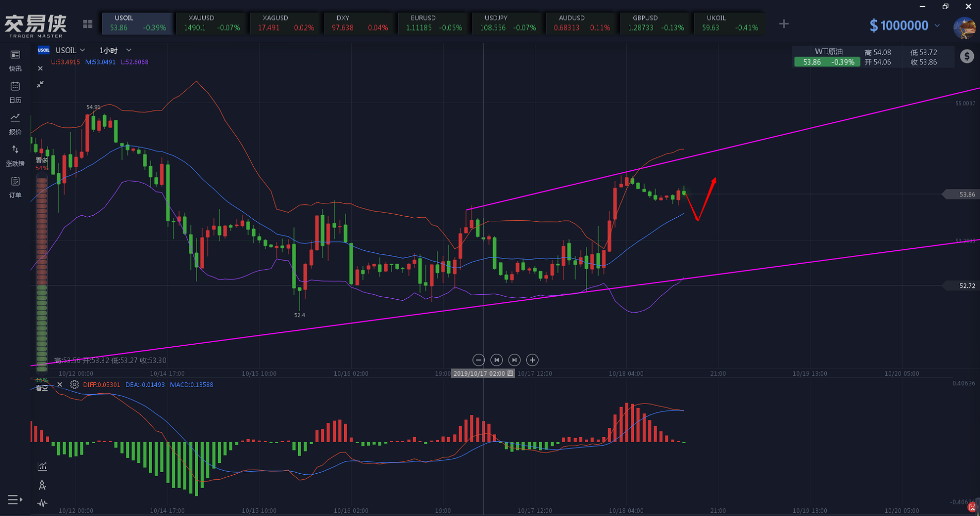This screenshot has width=980, height=516.
Task: Zoom in chart with plus button
Action: pyautogui.click(x=532, y=360)
